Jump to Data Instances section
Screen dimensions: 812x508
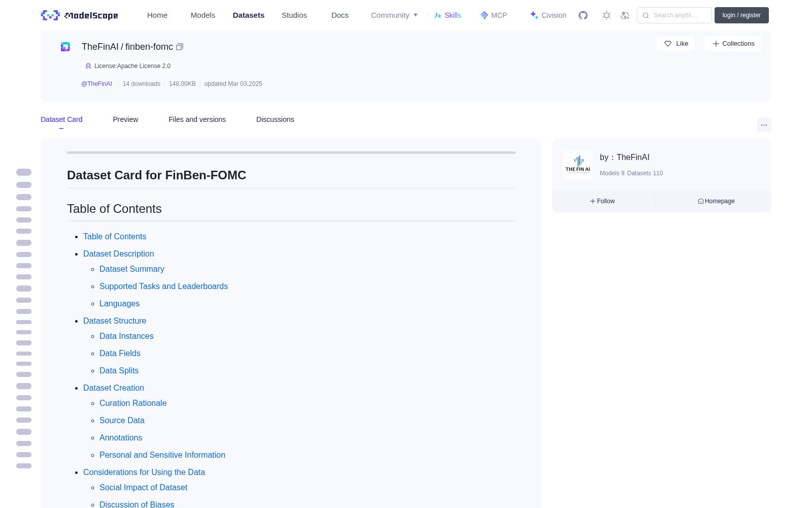[126, 336]
